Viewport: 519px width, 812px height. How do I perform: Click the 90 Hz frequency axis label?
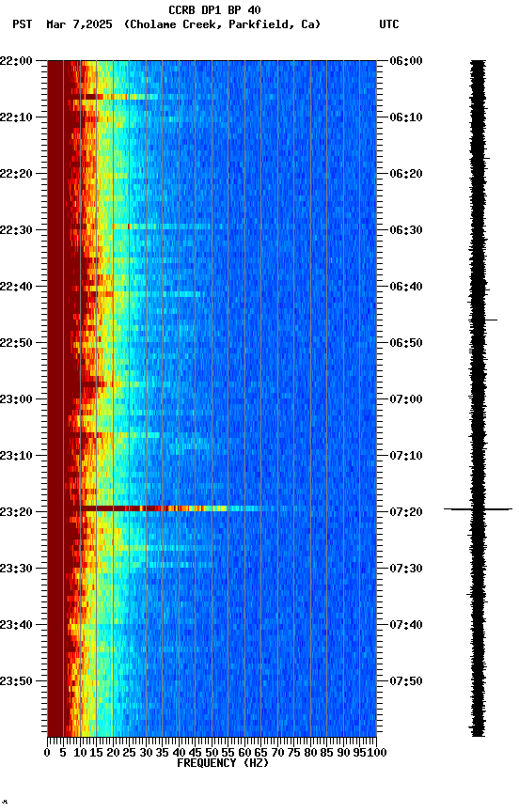point(343,754)
